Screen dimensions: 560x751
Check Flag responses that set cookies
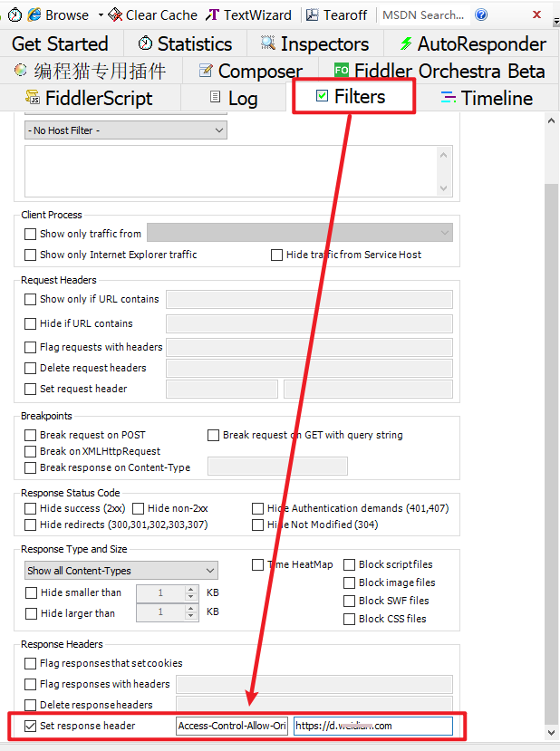[30, 663]
